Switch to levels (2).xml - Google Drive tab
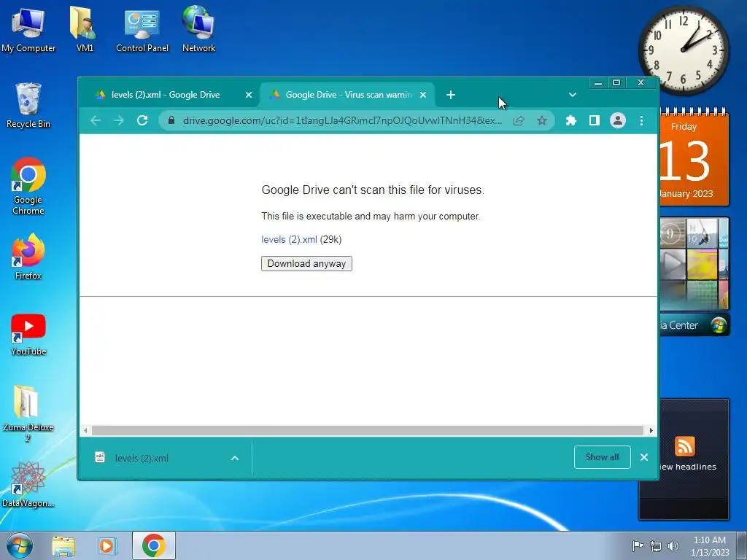 (166, 95)
